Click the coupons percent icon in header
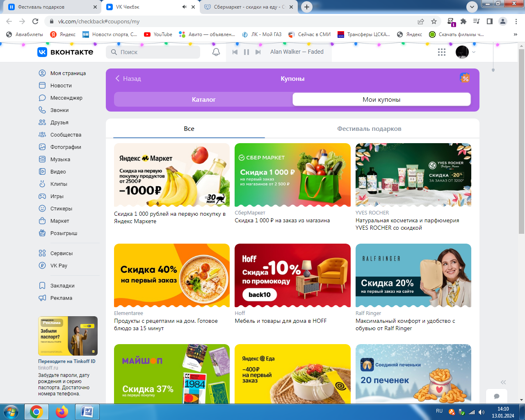Viewport: 525px width, 420px height. pyautogui.click(x=465, y=78)
